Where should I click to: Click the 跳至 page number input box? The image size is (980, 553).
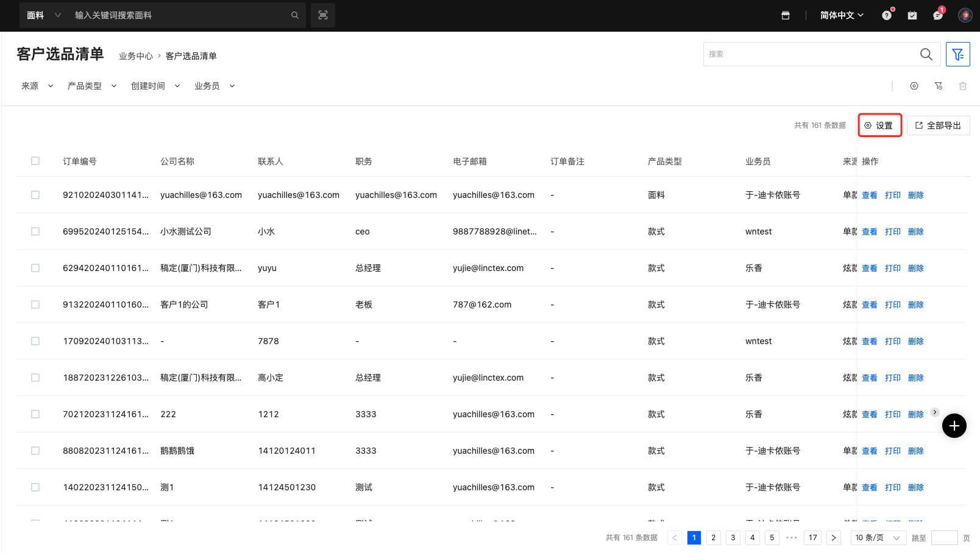(944, 538)
